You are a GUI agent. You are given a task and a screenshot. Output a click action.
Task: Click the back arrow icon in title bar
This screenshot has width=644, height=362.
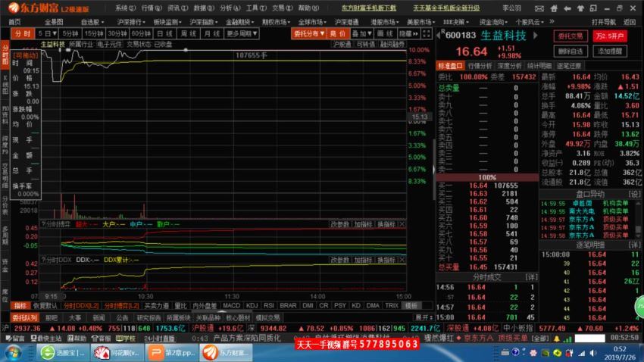tap(567, 8)
